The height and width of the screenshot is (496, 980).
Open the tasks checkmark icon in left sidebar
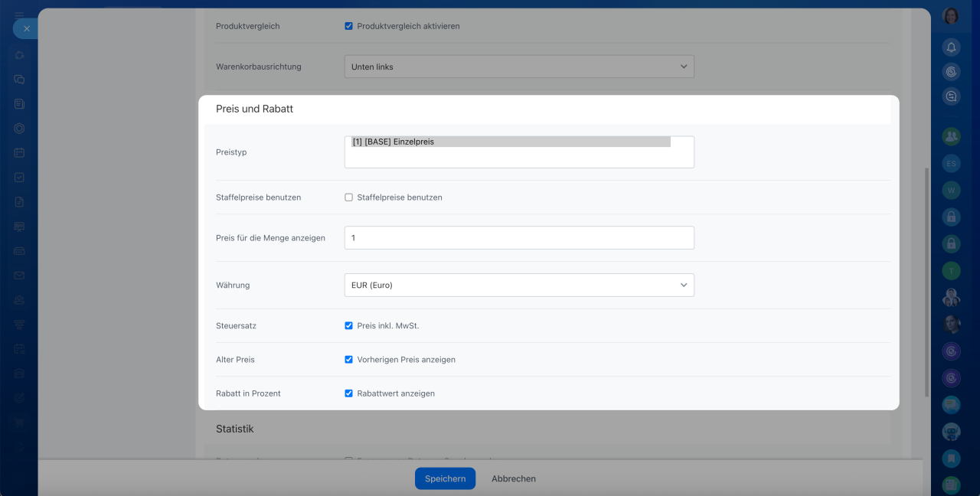[19, 177]
